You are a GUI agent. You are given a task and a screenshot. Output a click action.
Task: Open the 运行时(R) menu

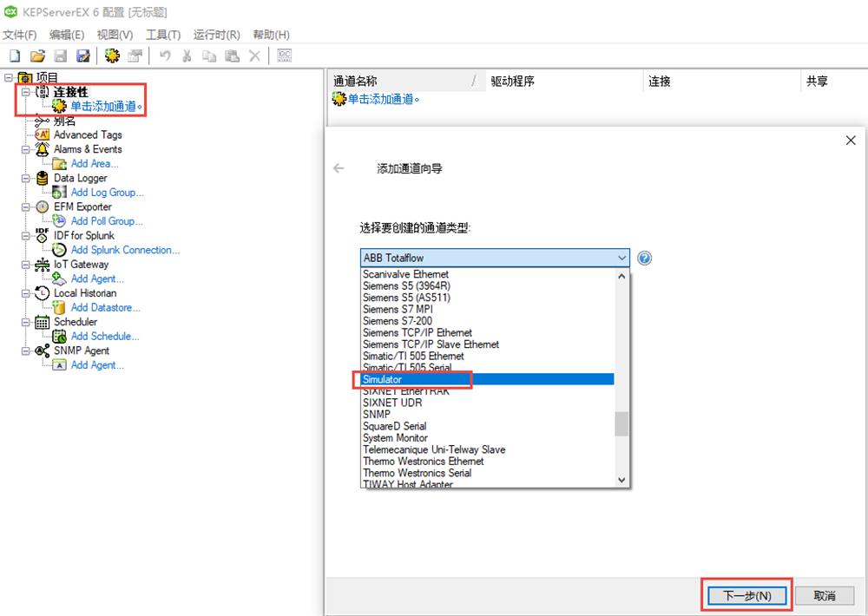coord(216,35)
